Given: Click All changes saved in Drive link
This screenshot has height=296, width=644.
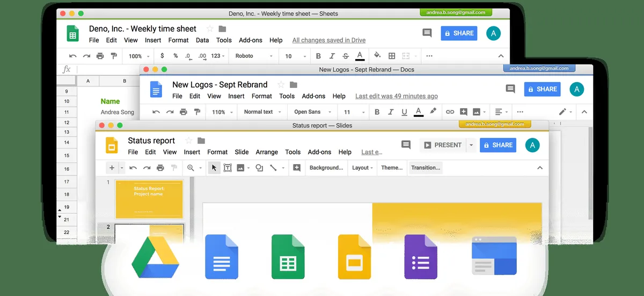Looking at the screenshot, I should (329, 40).
